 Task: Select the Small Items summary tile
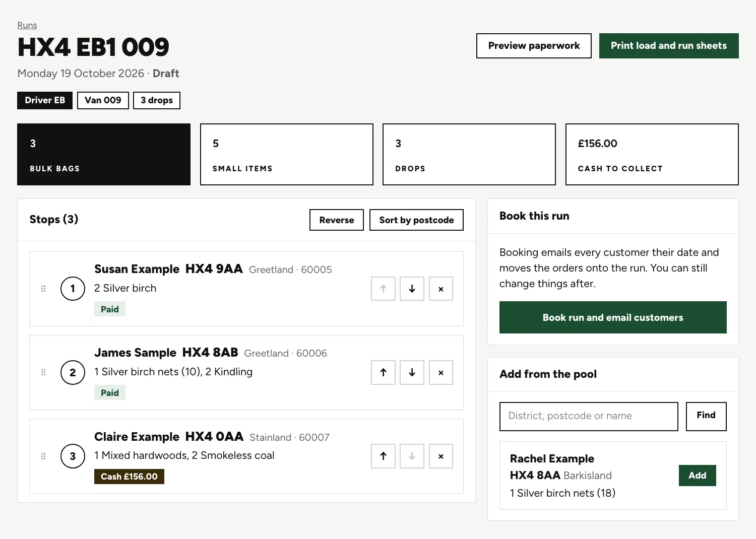287,154
